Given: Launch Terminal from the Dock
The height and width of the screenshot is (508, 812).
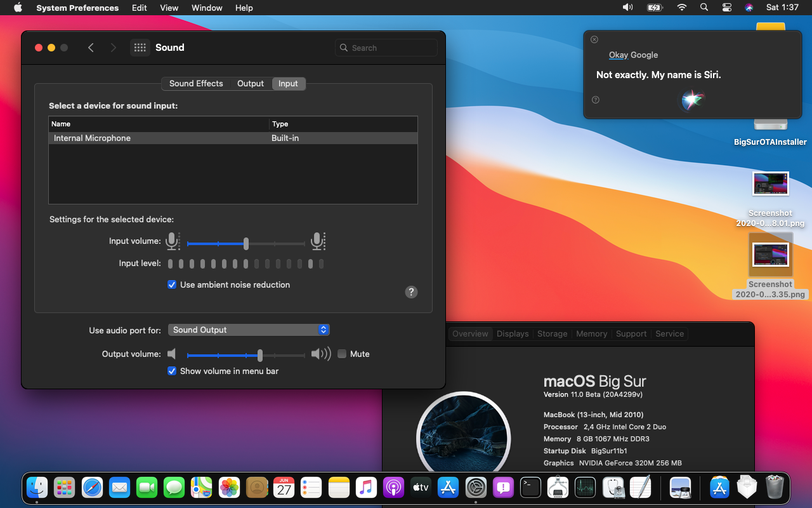Looking at the screenshot, I should pos(530,488).
